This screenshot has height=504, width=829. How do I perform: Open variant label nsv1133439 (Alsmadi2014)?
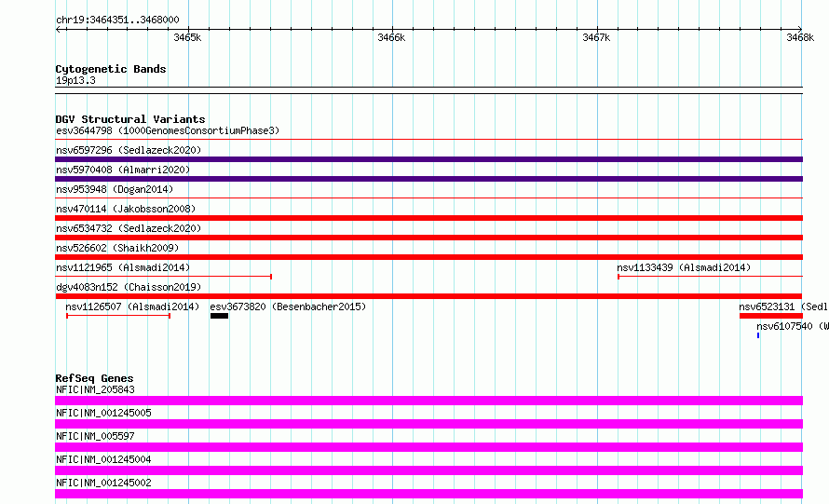click(x=684, y=267)
